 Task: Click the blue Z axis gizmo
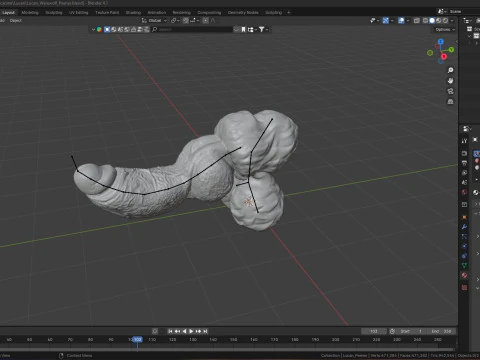tap(441, 42)
